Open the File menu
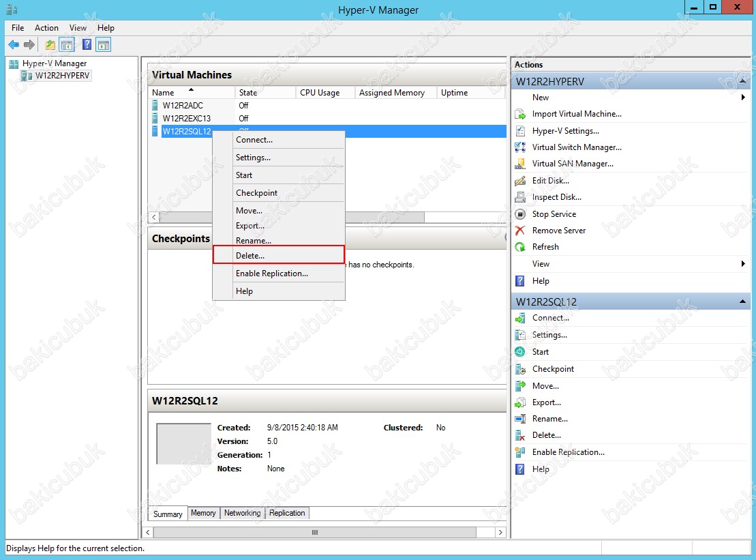 [x=18, y=28]
